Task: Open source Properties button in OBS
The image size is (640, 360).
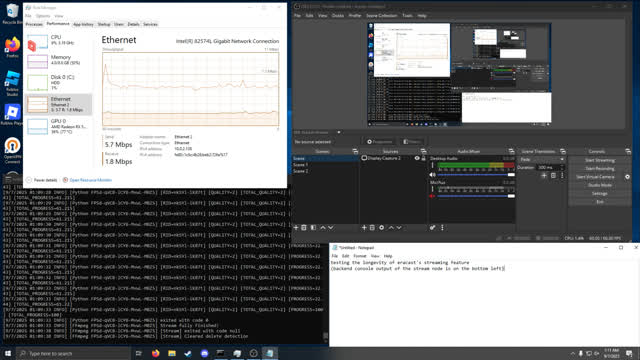Action: pyautogui.click(x=380, y=142)
